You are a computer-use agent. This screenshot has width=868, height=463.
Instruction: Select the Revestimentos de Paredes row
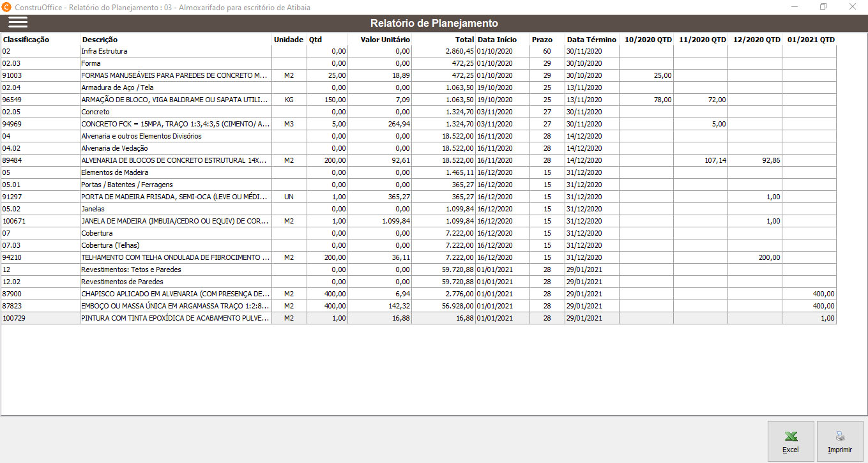pyautogui.click(x=418, y=282)
